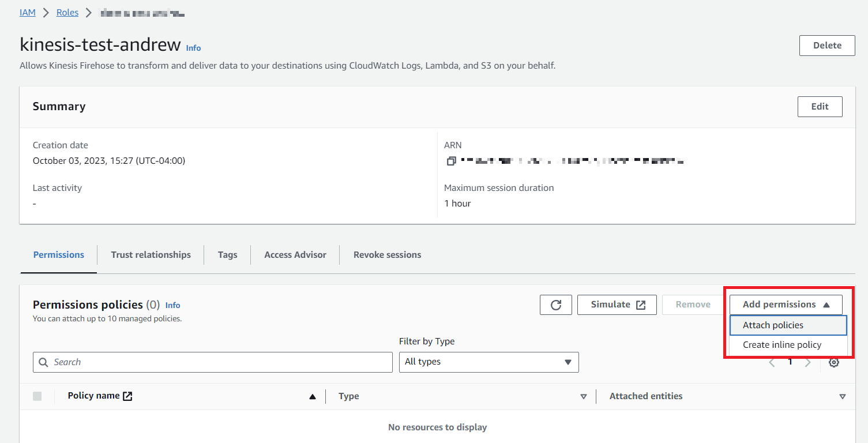Go back a page with the left chevron arrow
868x443 pixels.
(772, 362)
